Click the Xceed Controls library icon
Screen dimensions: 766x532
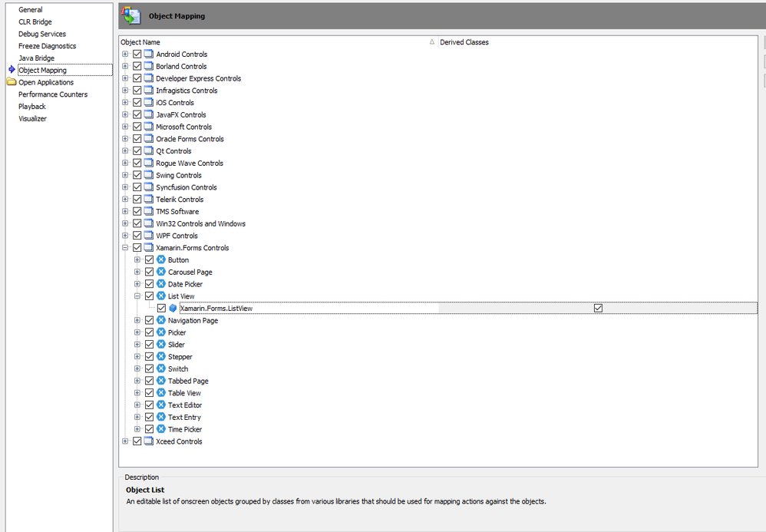[148, 441]
